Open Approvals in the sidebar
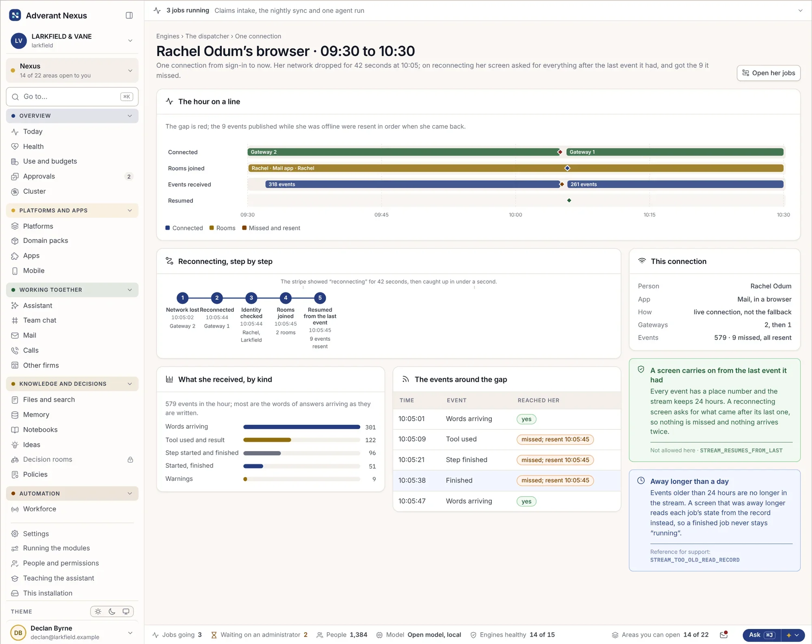 click(72, 177)
